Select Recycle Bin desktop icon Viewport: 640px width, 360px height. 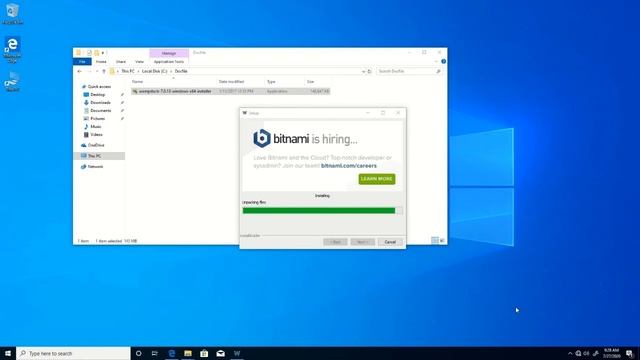(x=12, y=13)
